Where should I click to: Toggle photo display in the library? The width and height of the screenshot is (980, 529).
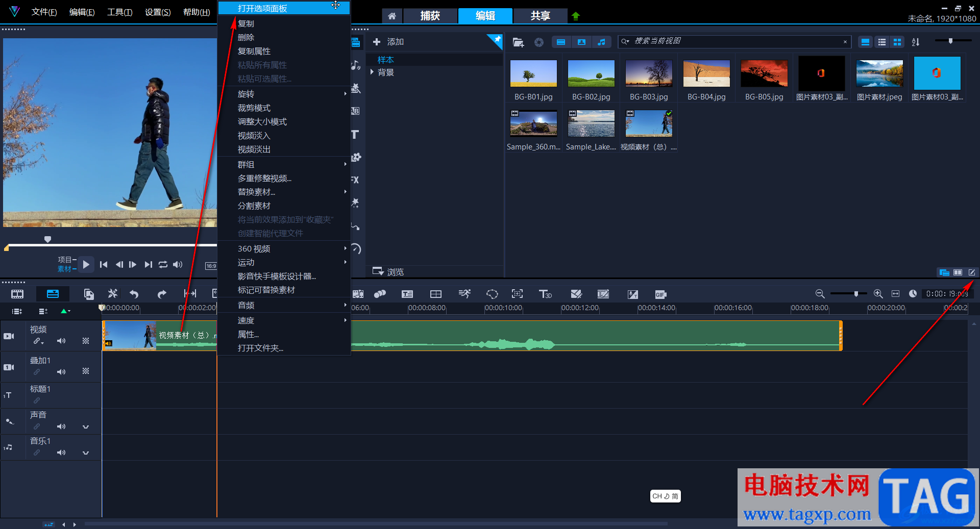(581, 42)
